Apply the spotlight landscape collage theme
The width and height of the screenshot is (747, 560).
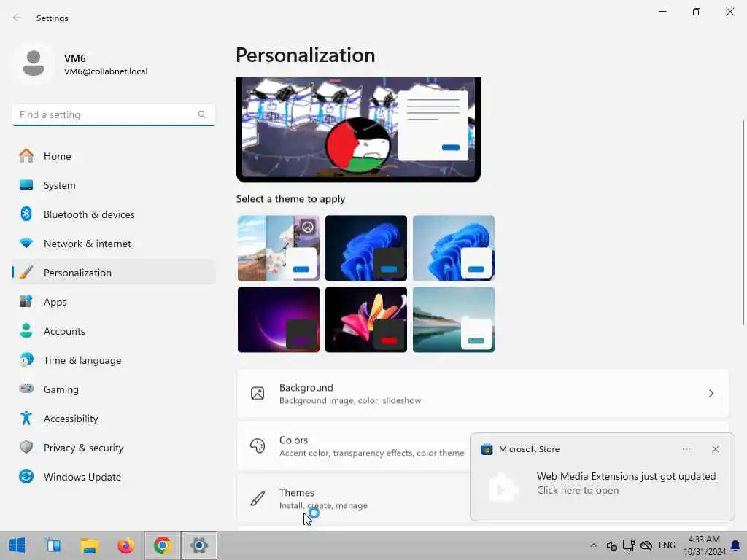pos(278,248)
